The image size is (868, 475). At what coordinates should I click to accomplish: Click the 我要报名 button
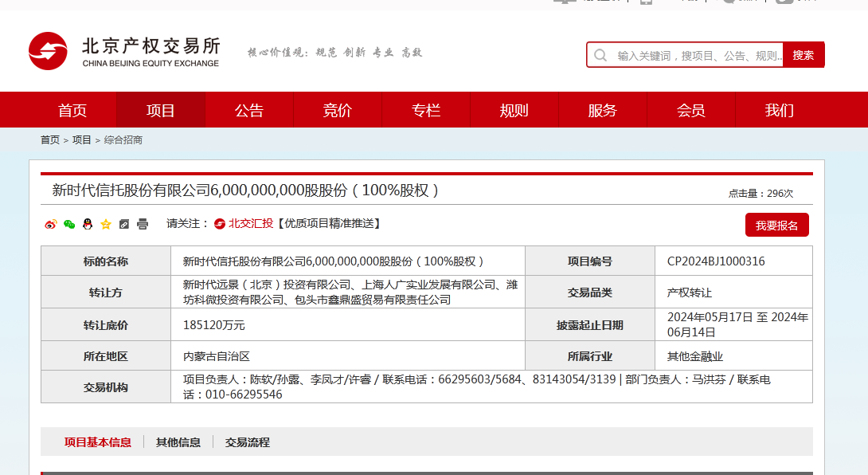(x=776, y=226)
